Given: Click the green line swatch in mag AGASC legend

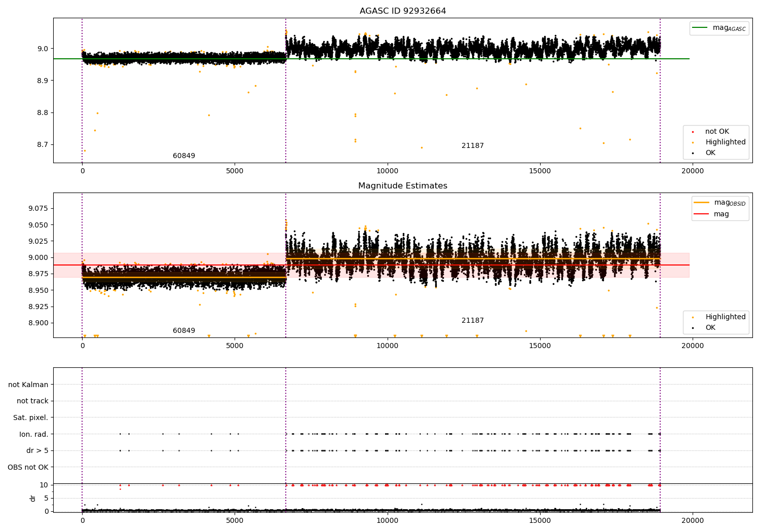Looking at the screenshot, I should tap(700, 28).
